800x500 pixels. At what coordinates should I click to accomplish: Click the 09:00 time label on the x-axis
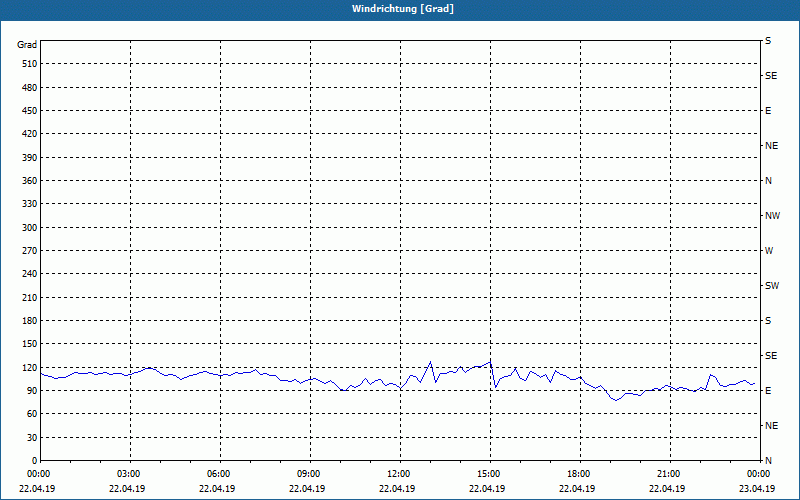[310, 474]
